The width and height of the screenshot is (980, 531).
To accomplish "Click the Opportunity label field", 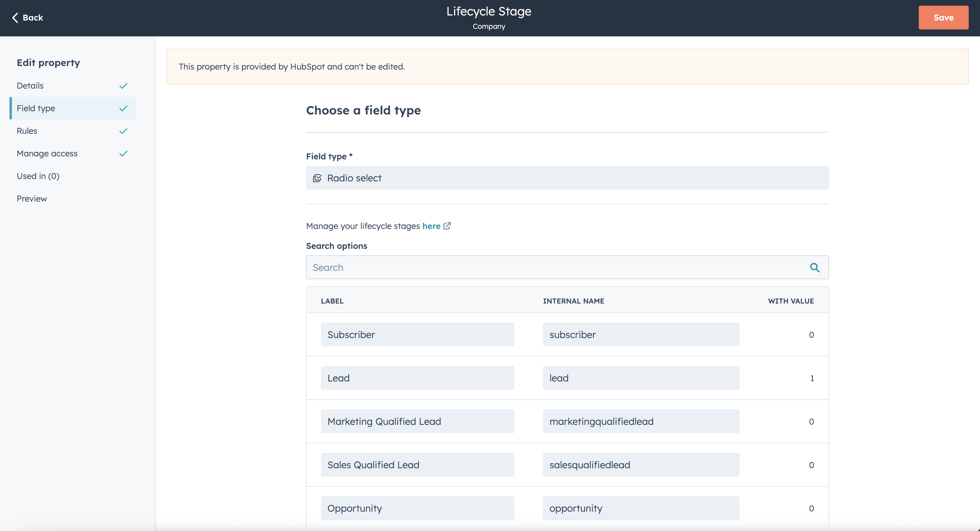I will pyautogui.click(x=417, y=508).
